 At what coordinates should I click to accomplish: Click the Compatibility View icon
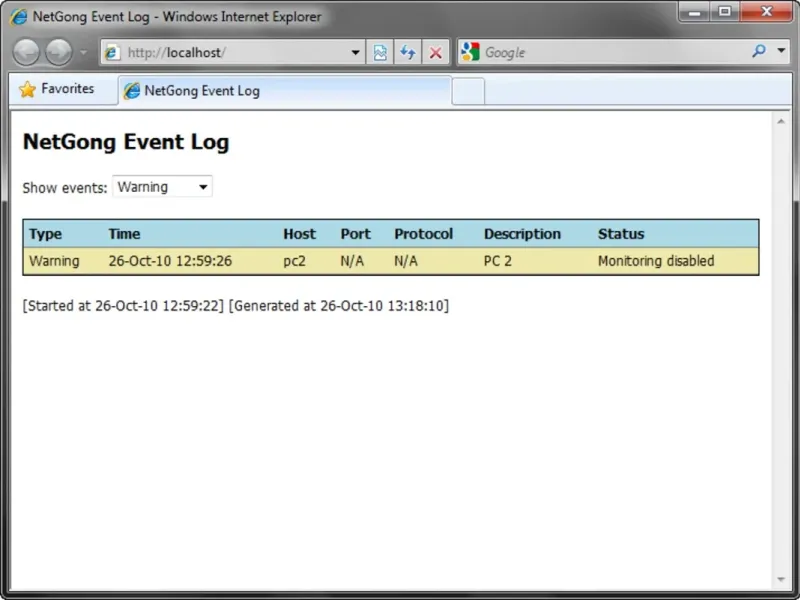click(380, 52)
